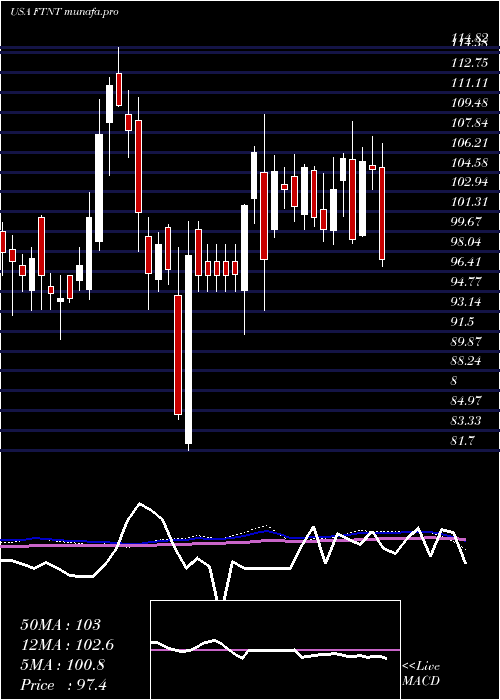Select the 83.33 price axis label

(467, 421)
